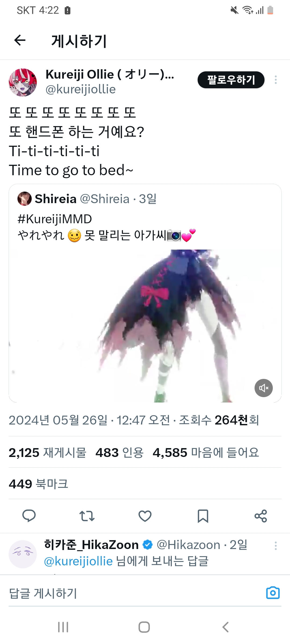Open camera icon in reply box
This screenshot has height=644, width=290.
click(x=273, y=593)
